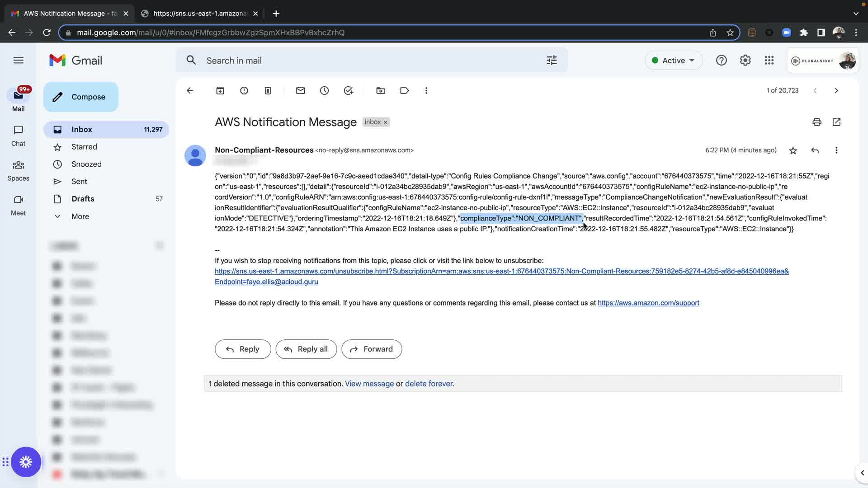868x488 pixels.
Task: Open the AWS support link
Action: tap(648, 303)
